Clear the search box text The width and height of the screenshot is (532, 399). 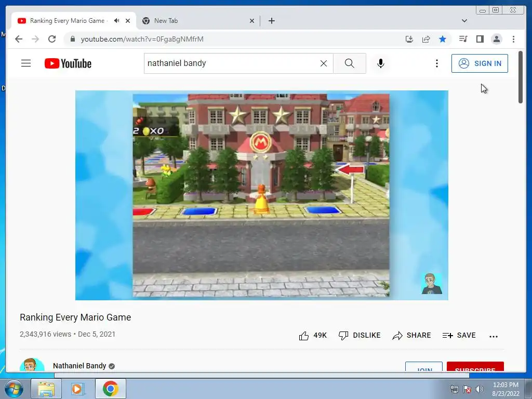324,63
